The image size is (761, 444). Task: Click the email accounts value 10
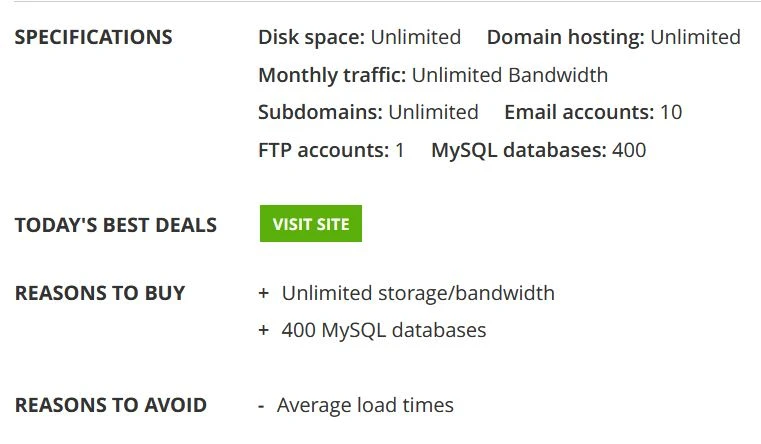pyautogui.click(x=671, y=112)
